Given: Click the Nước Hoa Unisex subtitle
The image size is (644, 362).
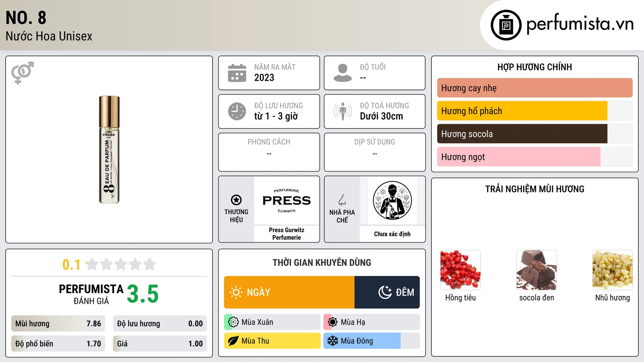Looking at the screenshot, I should [49, 36].
